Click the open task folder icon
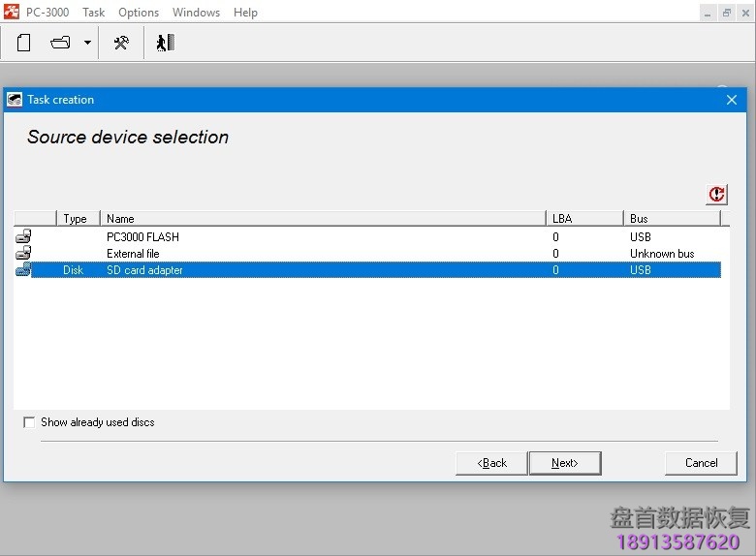The width and height of the screenshot is (756, 556). (x=61, y=43)
